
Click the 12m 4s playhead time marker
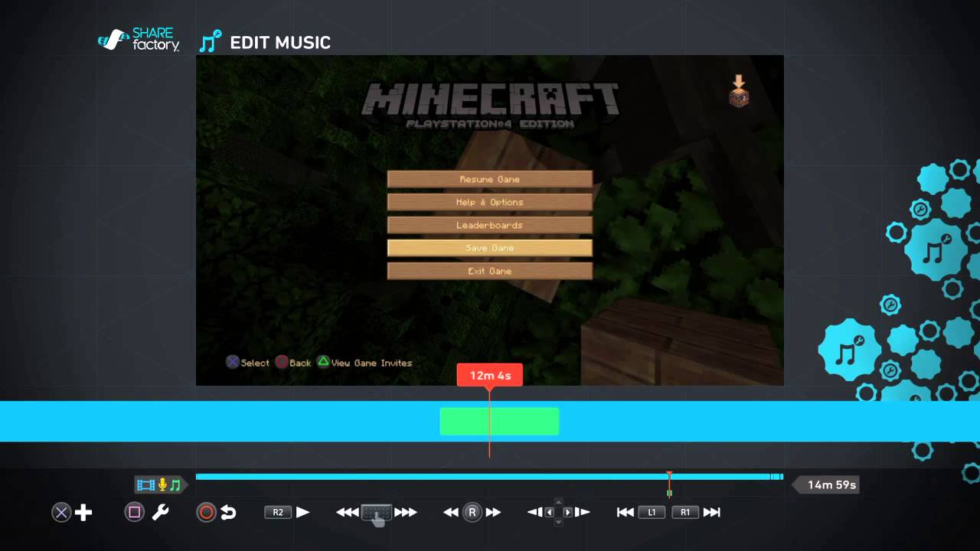[490, 376]
